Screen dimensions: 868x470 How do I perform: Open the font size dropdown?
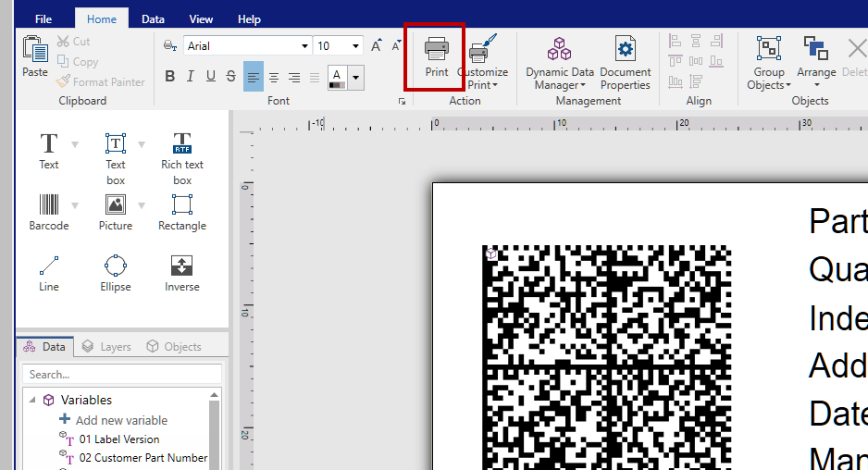356,45
